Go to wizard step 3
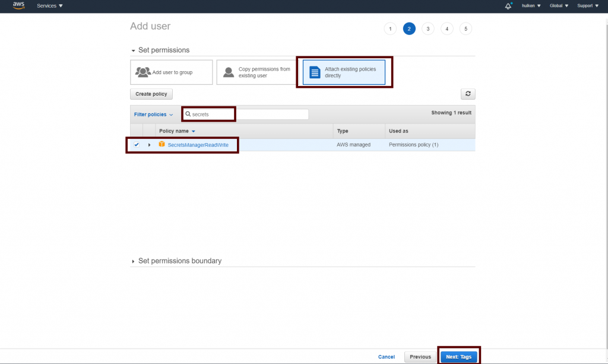 point(427,29)
